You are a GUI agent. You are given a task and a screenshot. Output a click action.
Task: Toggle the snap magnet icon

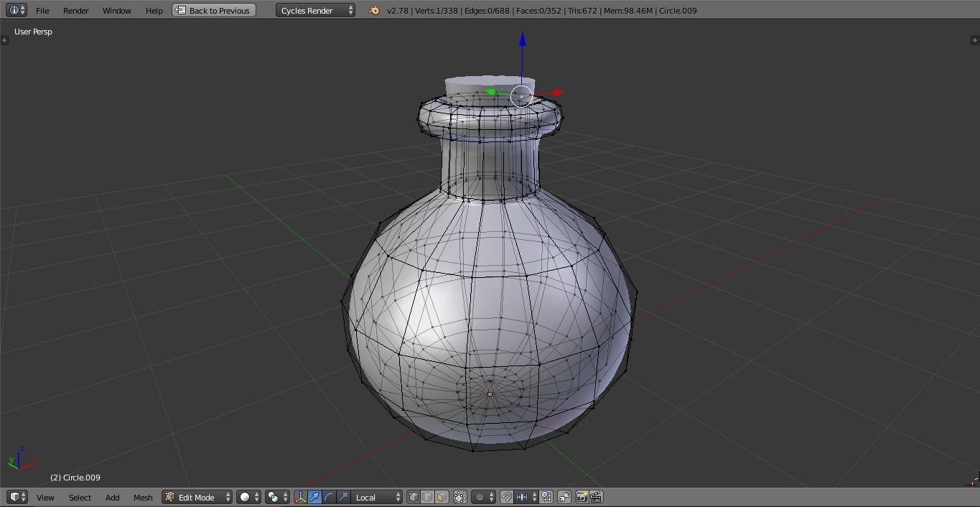[x=506, y=497]
